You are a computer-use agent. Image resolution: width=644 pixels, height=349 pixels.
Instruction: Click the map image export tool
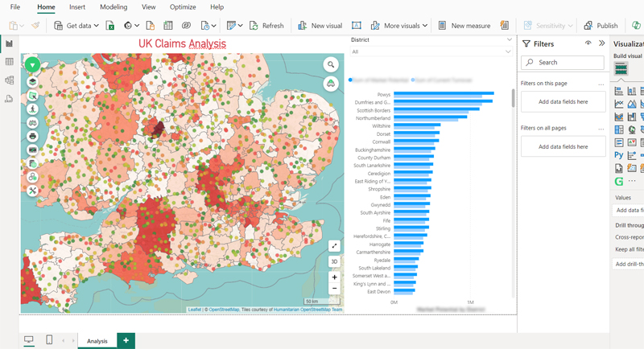tap(32, 150)
